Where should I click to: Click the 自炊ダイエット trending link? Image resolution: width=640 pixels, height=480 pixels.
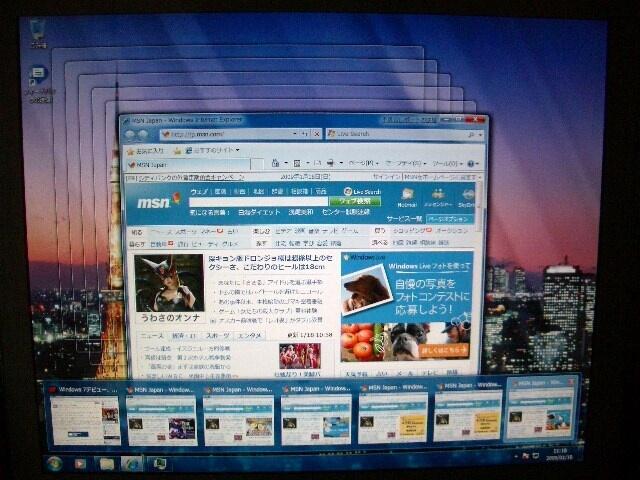(x=259, y=212)
